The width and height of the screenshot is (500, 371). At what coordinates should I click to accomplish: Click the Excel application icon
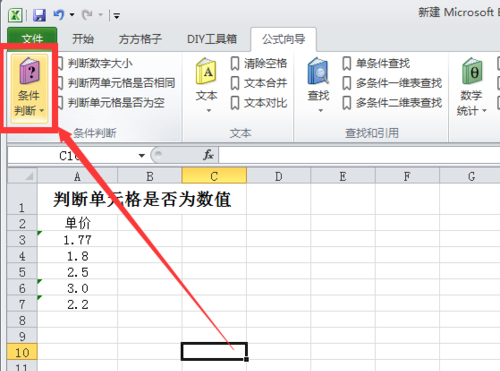pos(16,15)
